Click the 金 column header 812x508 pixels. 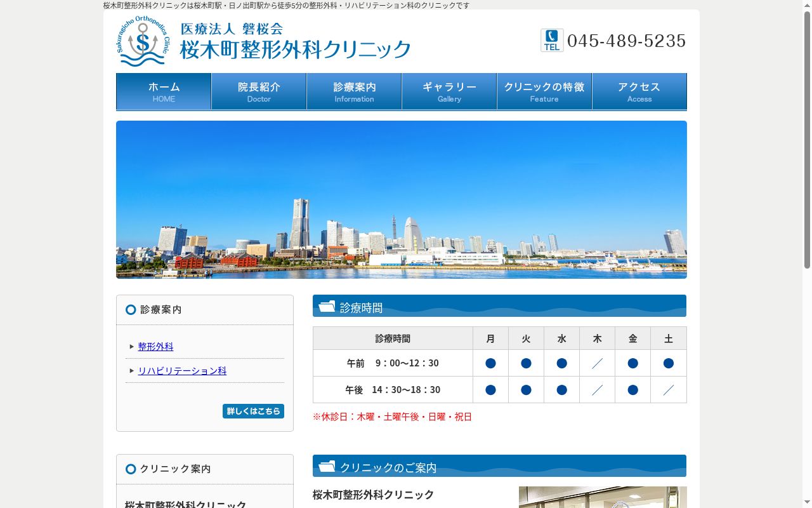[632, 338]
